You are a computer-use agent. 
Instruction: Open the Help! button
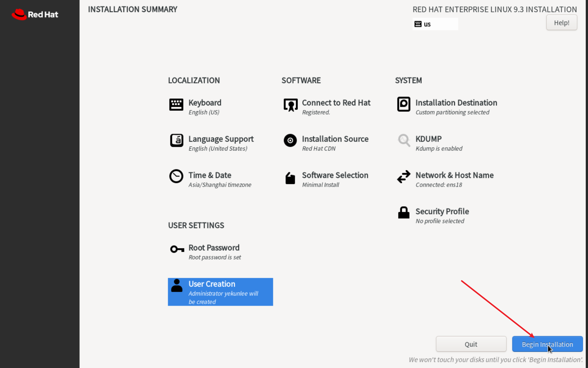click(x=561, y=23)
